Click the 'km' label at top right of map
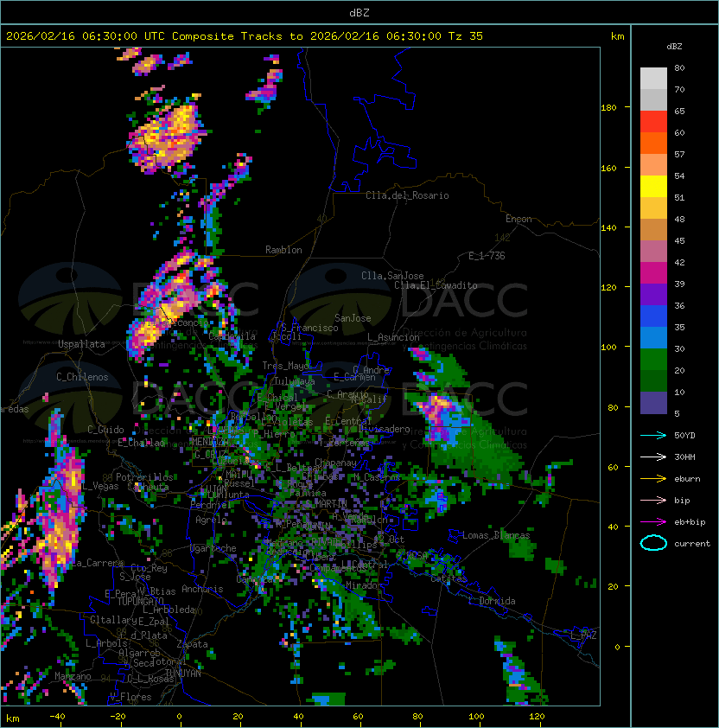 617,36
